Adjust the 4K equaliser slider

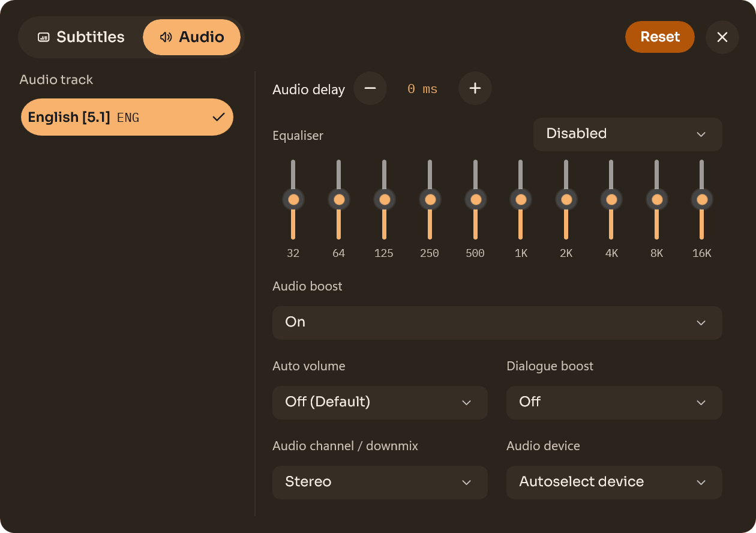click(x=611, y=199)
